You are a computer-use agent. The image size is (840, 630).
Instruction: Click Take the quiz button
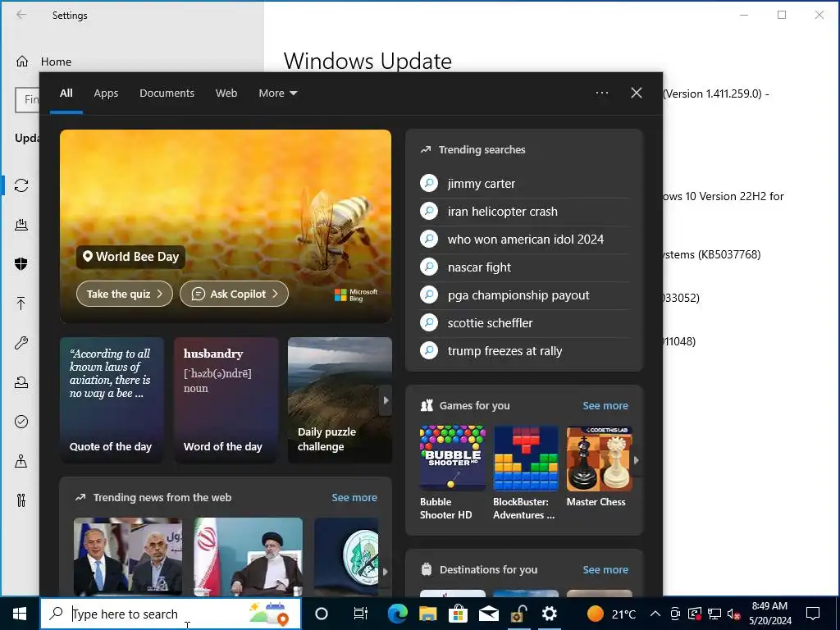point(125,294)
